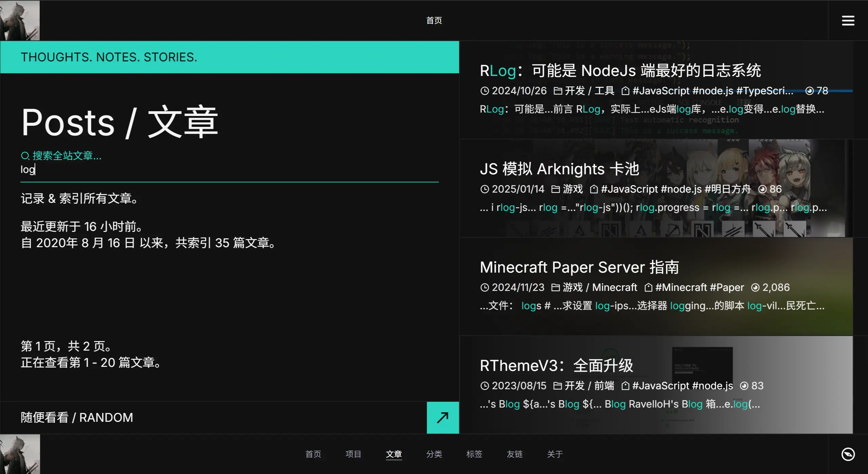This screenshot has width=868, height=474.
Task: Click the search magnifier icon
Action: coord(25,156)
